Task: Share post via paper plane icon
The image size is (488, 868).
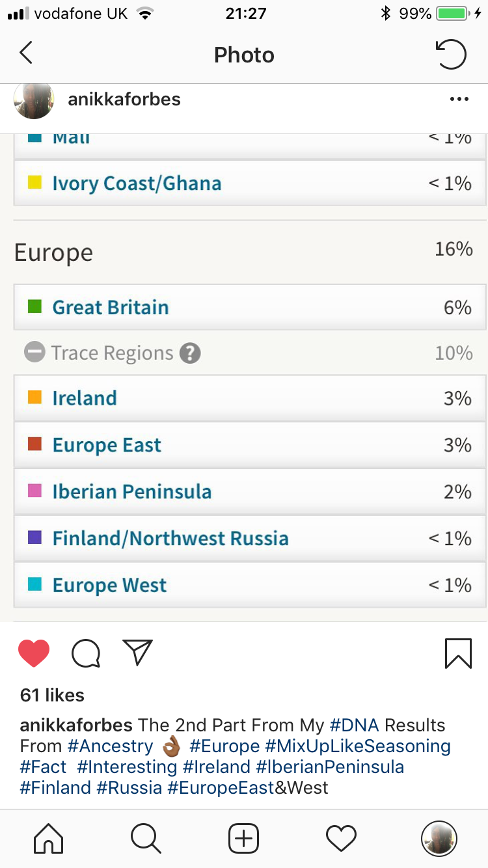Action: point(137,653)
